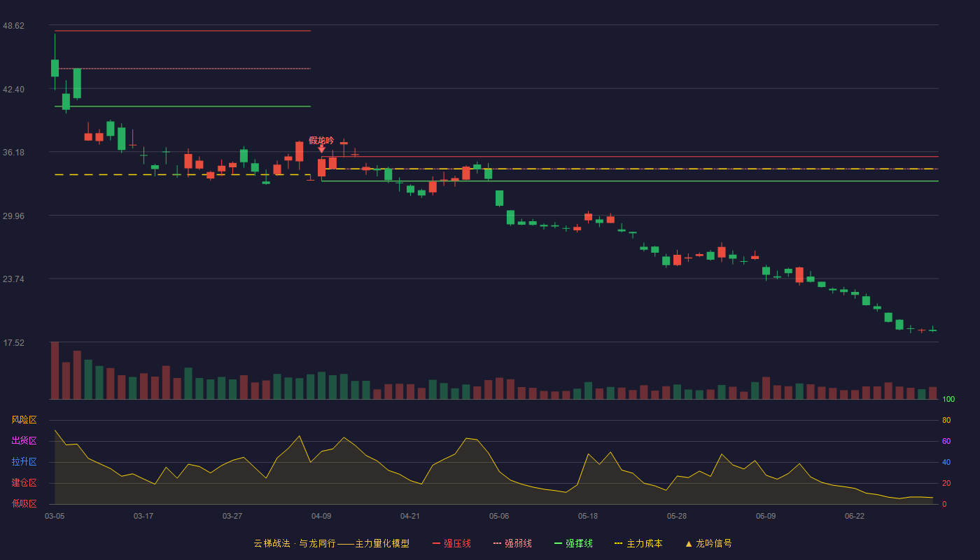The image size is (980, 560).
Task: Click the 低吸区 zone label
Action: (24, 503)
